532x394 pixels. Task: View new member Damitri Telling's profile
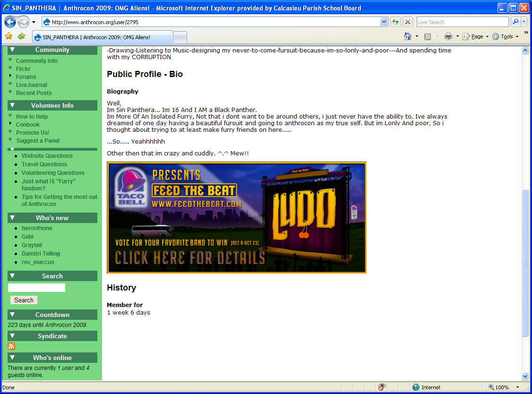tap(41, 254)
